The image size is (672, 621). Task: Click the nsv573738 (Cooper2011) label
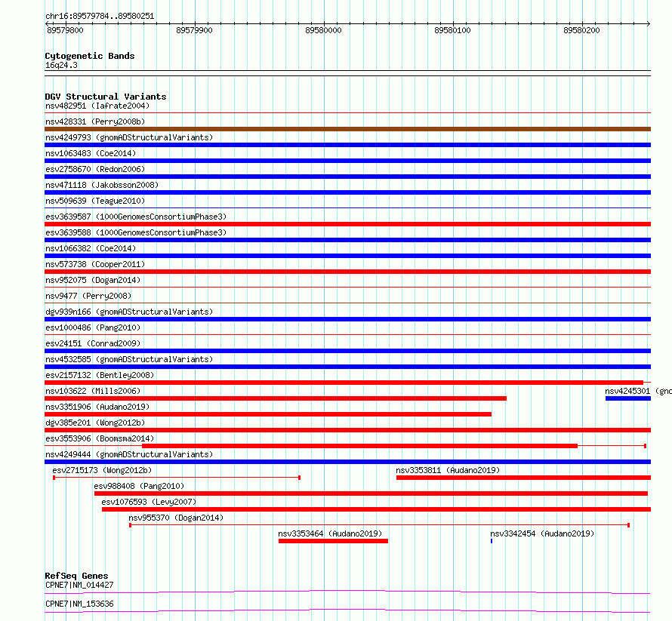tap(95, 264)
